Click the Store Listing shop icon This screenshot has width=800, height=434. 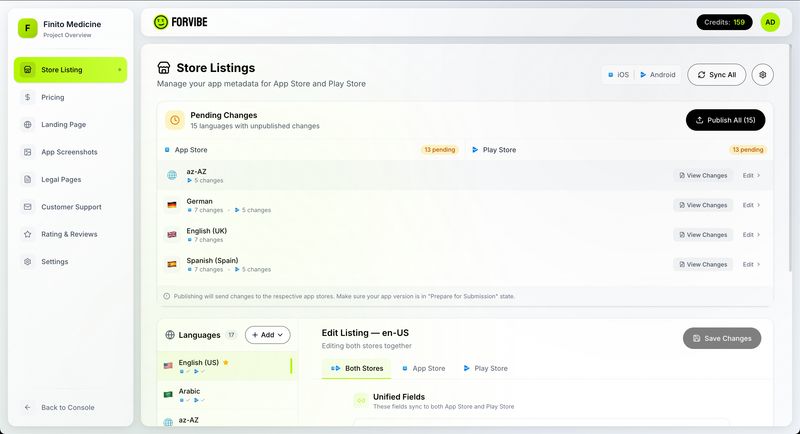[x=28, y=70]
